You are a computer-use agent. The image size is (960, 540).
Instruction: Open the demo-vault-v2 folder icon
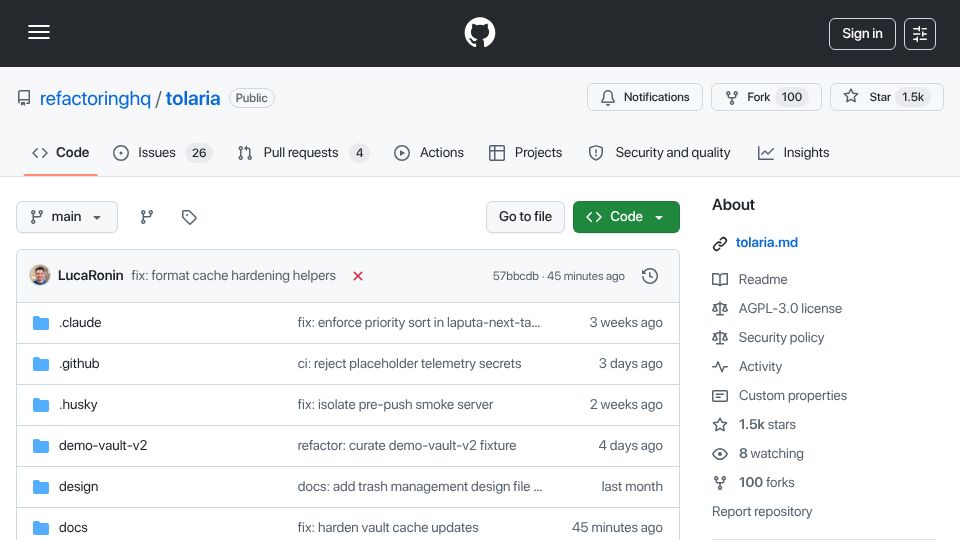point(41,446)
